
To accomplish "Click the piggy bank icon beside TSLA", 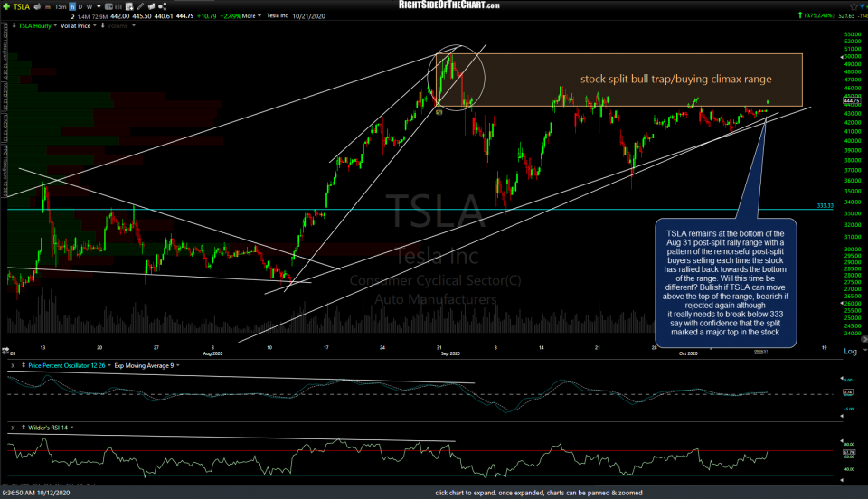I will point(37,6).
